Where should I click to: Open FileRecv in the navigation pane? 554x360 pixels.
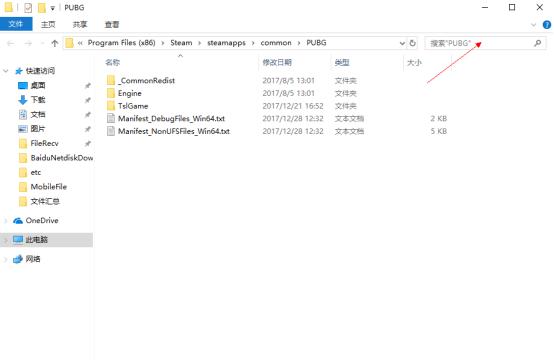click(44, 143)
